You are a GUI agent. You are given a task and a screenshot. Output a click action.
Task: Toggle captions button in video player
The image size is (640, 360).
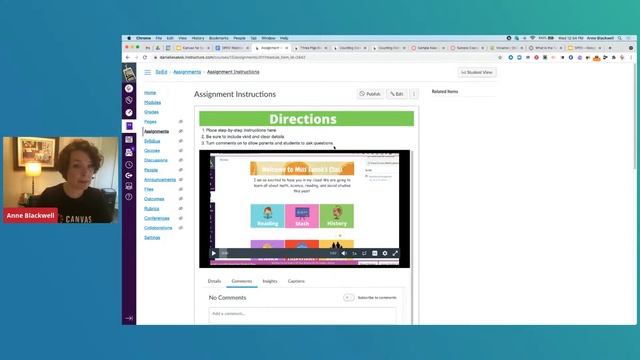pos(375,253)
